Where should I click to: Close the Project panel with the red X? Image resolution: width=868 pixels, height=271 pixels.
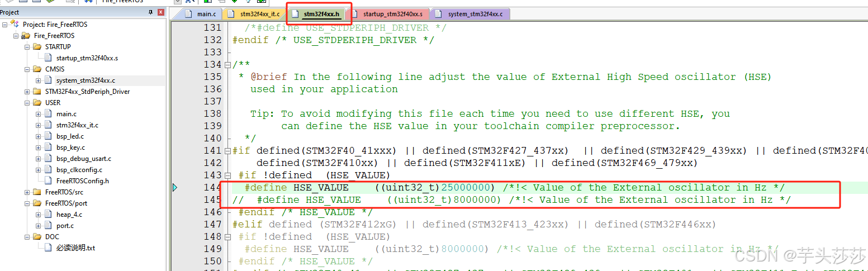click(160, 12)
